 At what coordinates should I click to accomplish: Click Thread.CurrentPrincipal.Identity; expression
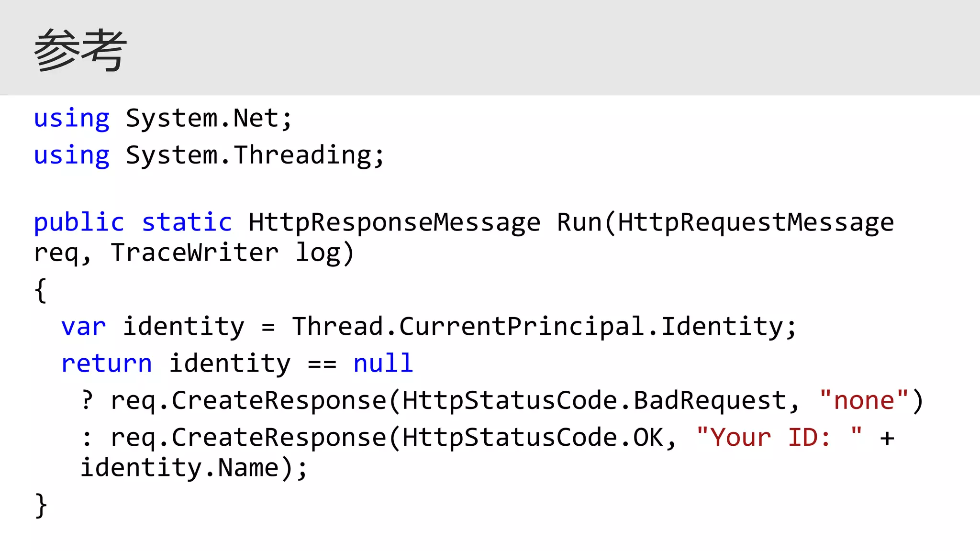[x=545, y=327]
